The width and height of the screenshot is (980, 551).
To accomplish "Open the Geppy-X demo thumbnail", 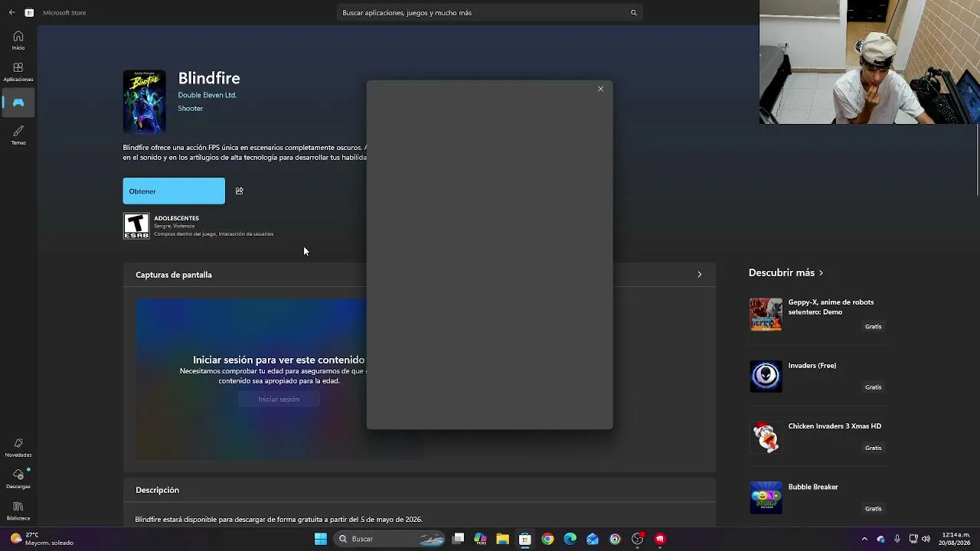I will tap(766, 315).
